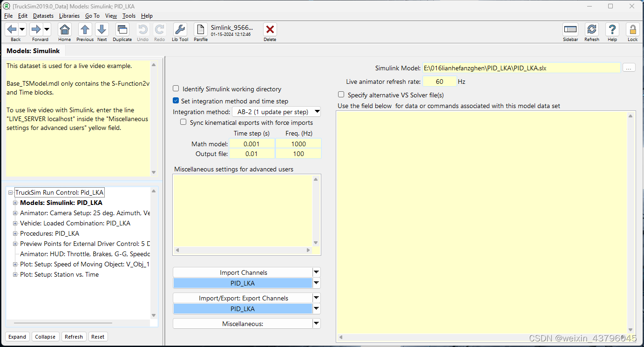Click the Expand button below the tree

pos(17,337)
